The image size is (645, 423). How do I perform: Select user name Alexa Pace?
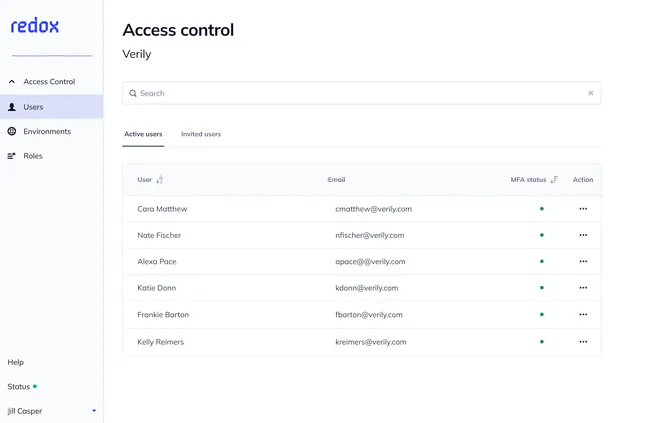pyautogui.click(x=157, y=262)
